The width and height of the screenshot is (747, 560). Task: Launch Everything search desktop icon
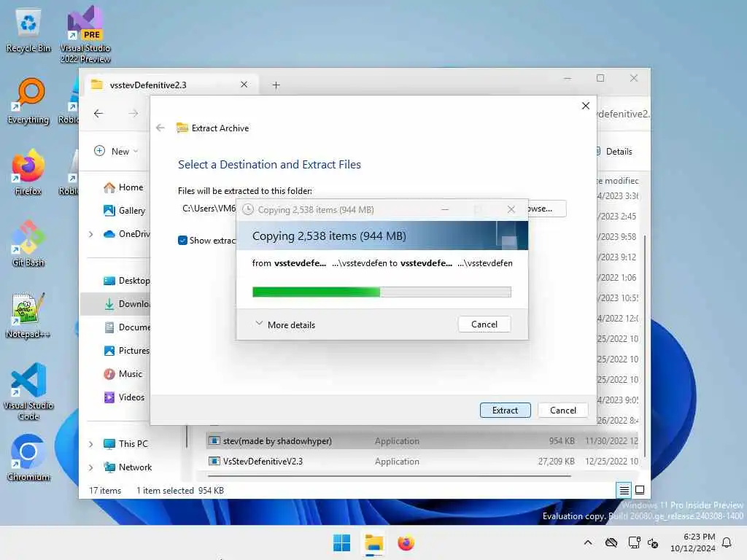[x=28, y=101]
